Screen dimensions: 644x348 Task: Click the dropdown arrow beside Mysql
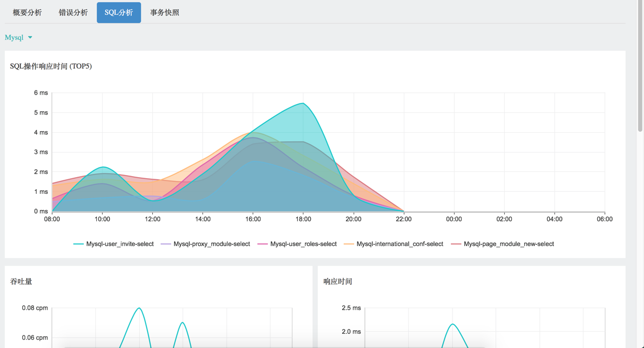click(x=30, y=38)
